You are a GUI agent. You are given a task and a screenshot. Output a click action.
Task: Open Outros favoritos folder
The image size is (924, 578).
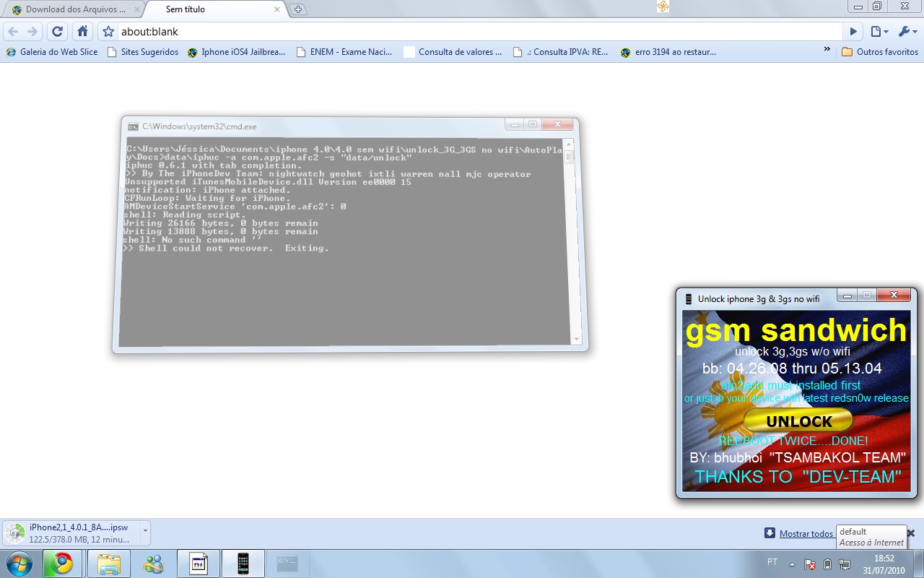pyautogui.click(x=880, y=52)
